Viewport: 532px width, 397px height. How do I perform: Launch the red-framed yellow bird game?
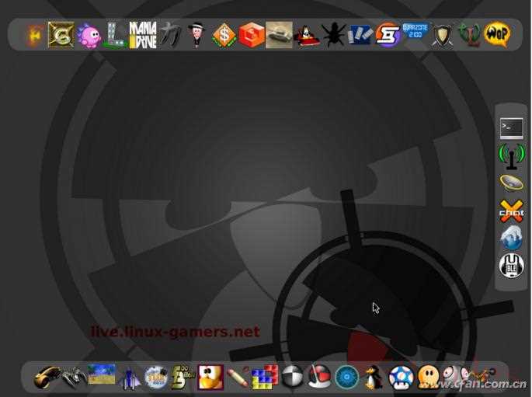click(x=210, y=377)
